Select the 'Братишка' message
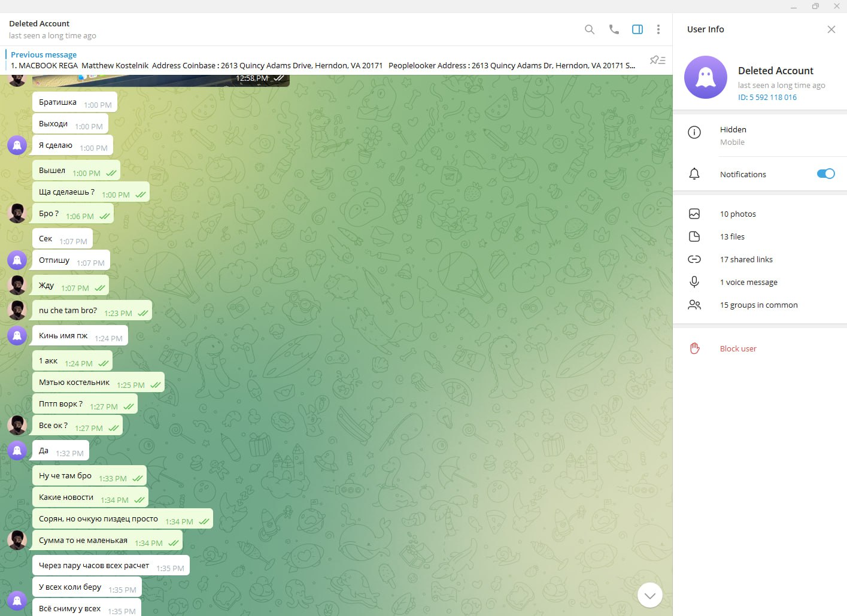 coord(75,102)
